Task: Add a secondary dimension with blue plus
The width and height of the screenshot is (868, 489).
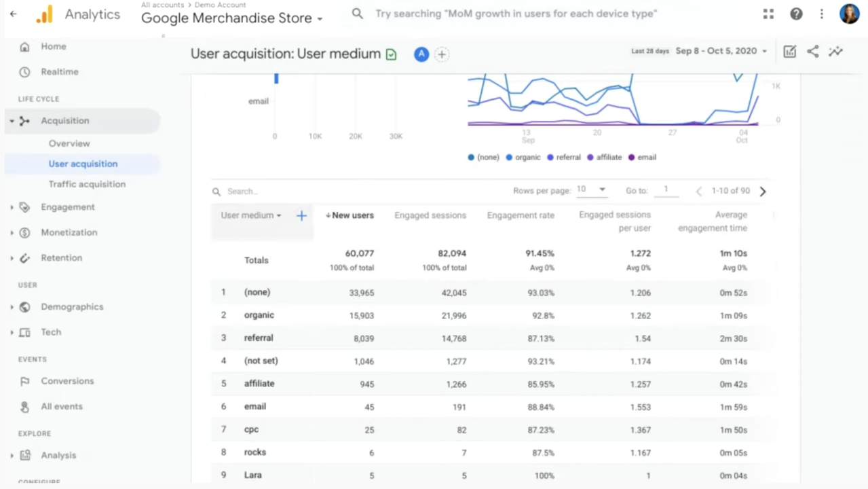Action: click(x=301, y=215)
